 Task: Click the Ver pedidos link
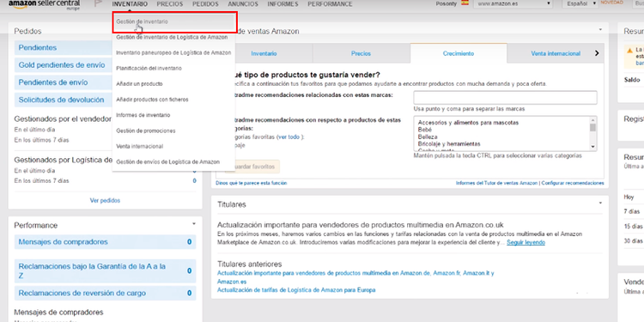tap(105, 200)
